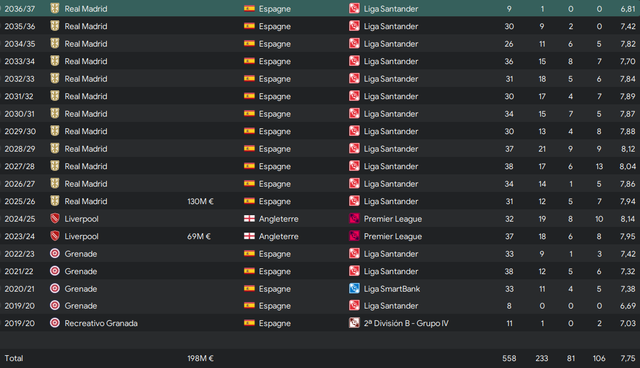Click the England flag in 2023/24 row
Image resolution: width=640 pixels, height=368 pixels.
click(x=249, y=236)
